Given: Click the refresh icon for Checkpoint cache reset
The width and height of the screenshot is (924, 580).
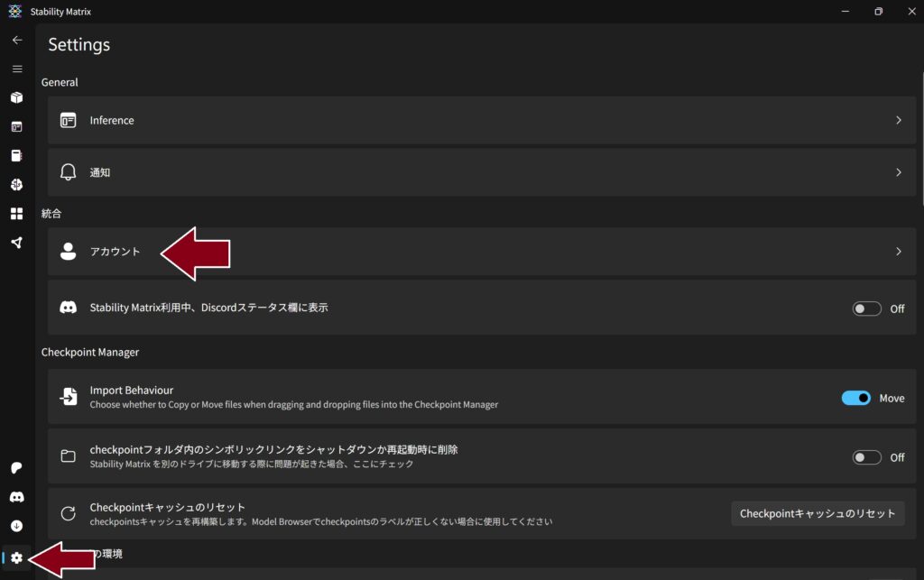Looking at the screenshot, I should pos(69,513).
